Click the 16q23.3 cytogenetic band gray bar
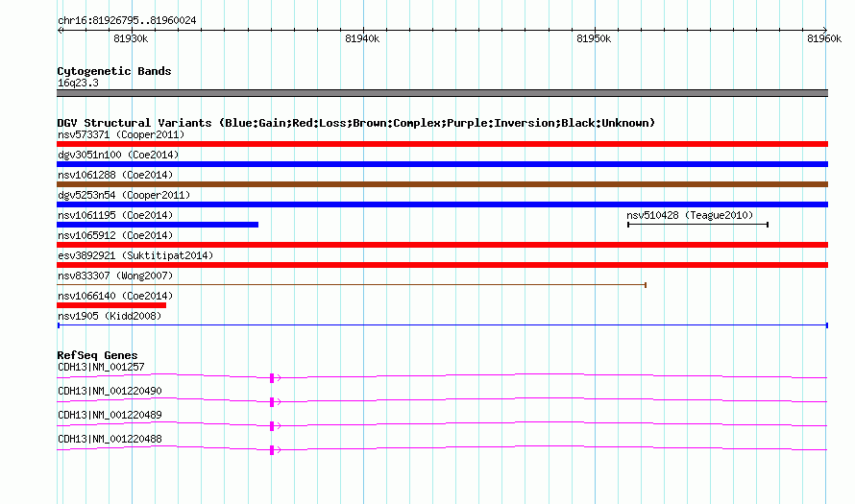This screenshot has width=855, height=504. 442,93
